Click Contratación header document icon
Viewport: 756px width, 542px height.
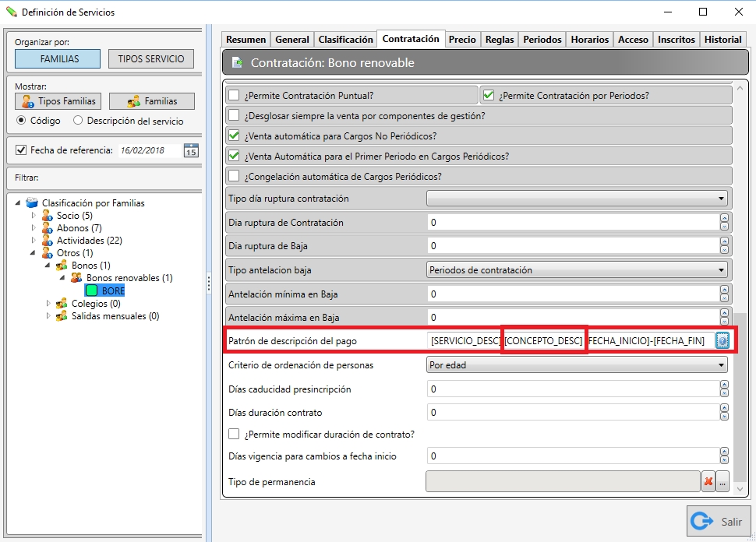tap(237, 62)
